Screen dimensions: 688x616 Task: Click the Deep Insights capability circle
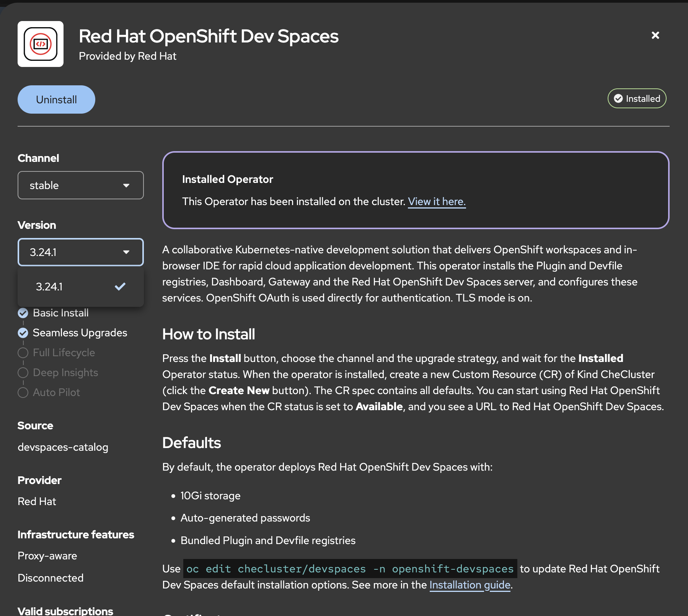23,373
